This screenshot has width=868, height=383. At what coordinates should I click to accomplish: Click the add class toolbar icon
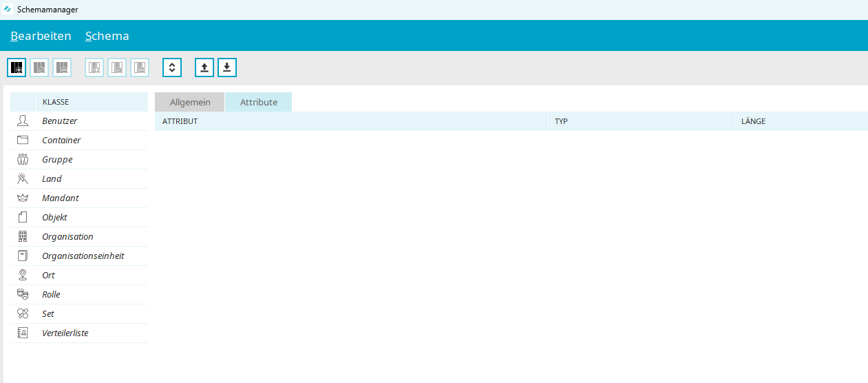point(17,68)
